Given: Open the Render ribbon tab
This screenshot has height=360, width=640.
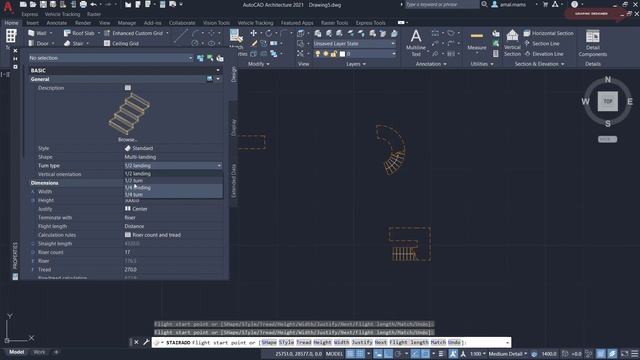Looking at the screenshot, I should point(83,23).
